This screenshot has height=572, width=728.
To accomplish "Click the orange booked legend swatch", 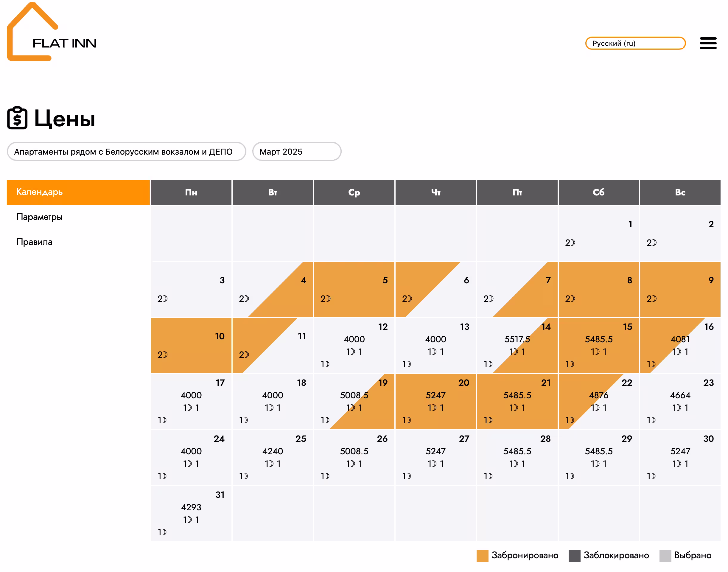I will 482,555.
